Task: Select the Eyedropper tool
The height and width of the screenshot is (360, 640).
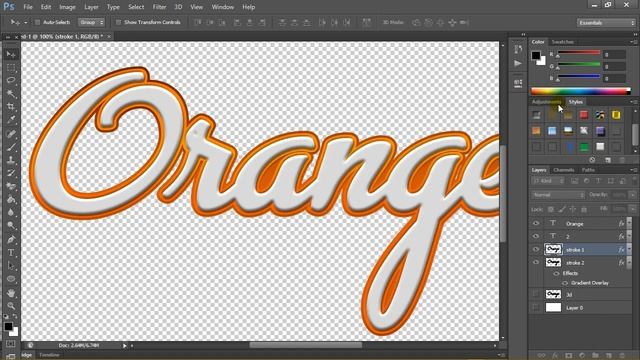Action: pyautogui.click(x=11, y=120)
